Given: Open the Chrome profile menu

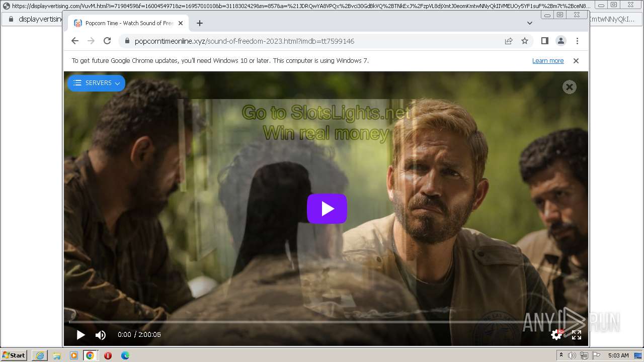Looking at the screenshot, I should [x=561, y=41].
